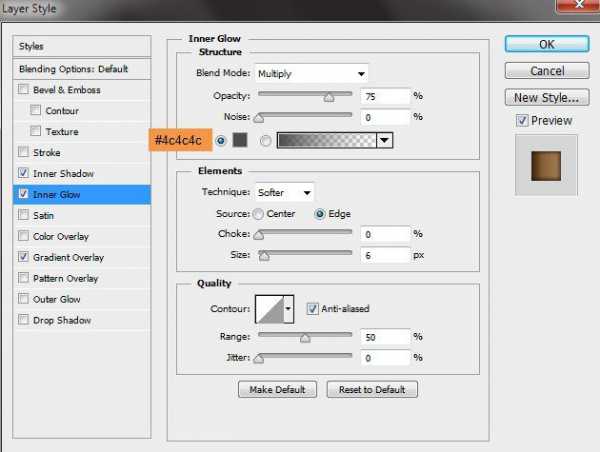Toggle the Anti-aliased checkbox
This screenshot has height=452, width=600.
point(312,308)
